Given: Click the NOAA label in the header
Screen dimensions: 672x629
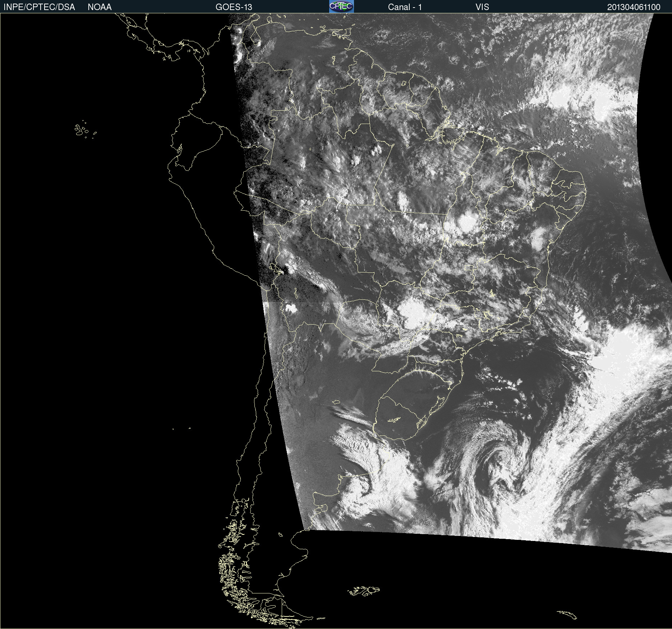Looking at the screenshot, I should pos(100,7).
